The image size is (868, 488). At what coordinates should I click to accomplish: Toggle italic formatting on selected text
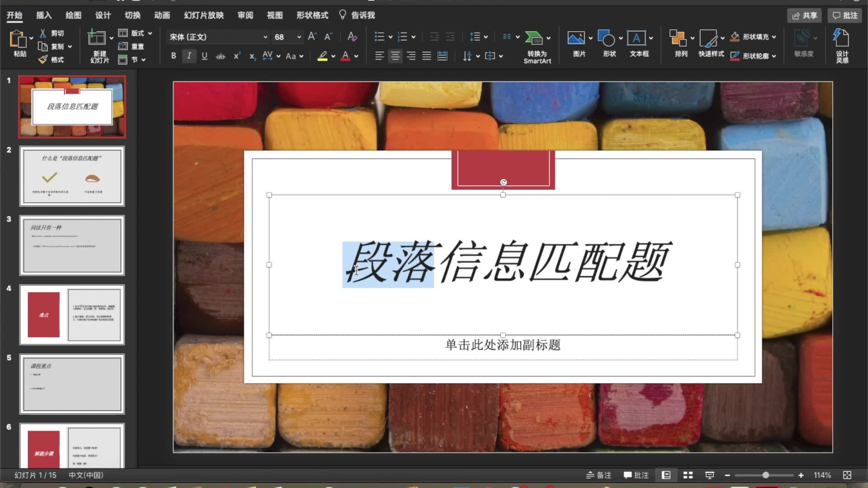coord(189,56)
